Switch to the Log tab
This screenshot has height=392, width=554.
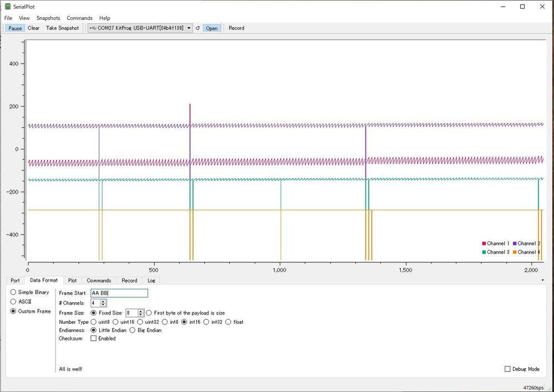click(x=151, y=281)
